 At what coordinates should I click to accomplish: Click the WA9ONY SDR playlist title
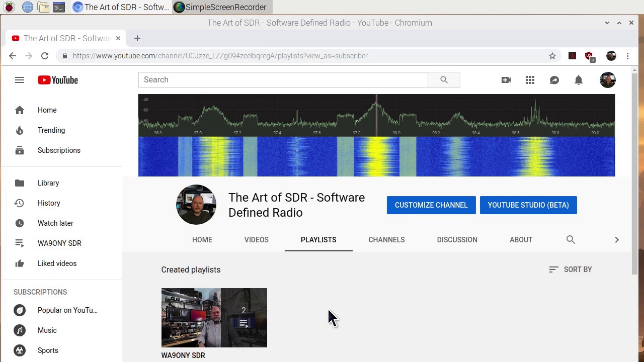coord(183,355)
